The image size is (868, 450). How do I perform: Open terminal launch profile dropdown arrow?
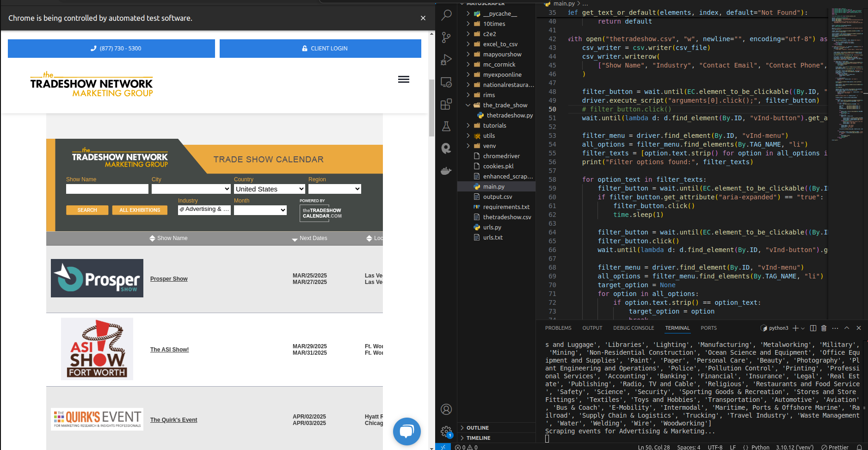point(803,328)
